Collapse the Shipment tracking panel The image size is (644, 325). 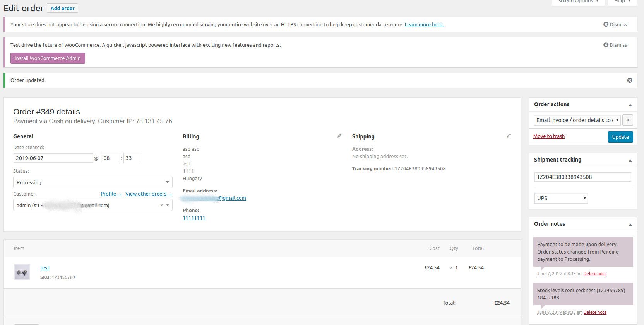tap(630, 160)
